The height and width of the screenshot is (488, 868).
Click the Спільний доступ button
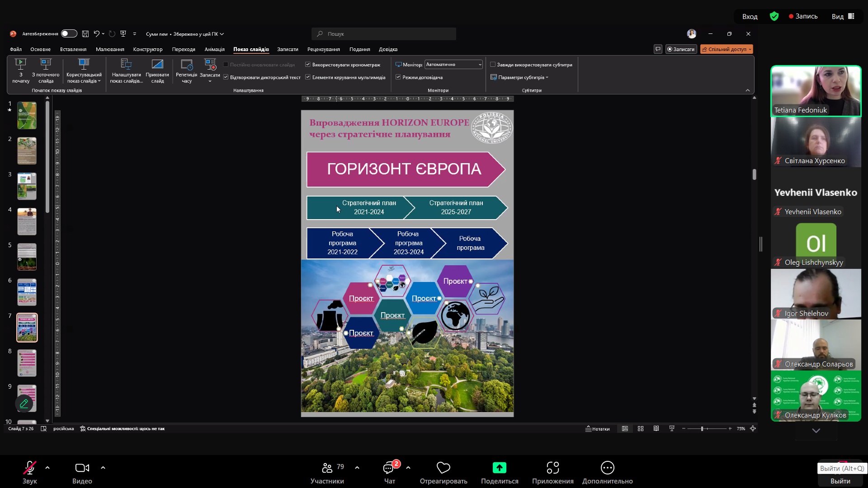click(726, 49)
